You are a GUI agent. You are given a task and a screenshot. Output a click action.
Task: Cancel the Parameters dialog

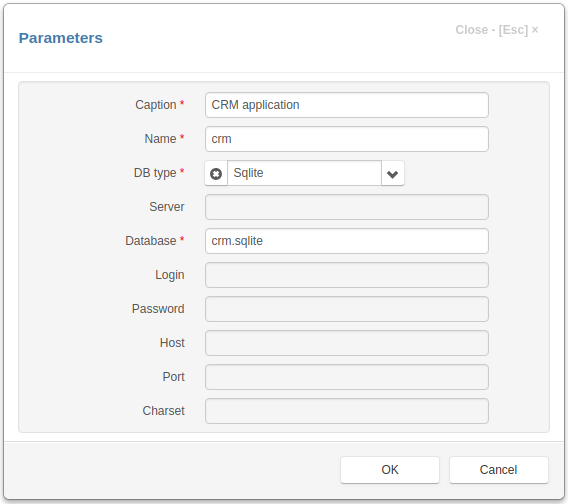point(498,470)
